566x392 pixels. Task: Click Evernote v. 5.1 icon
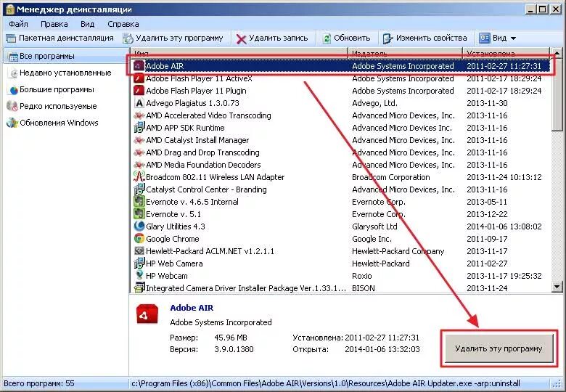pos(139,214)
